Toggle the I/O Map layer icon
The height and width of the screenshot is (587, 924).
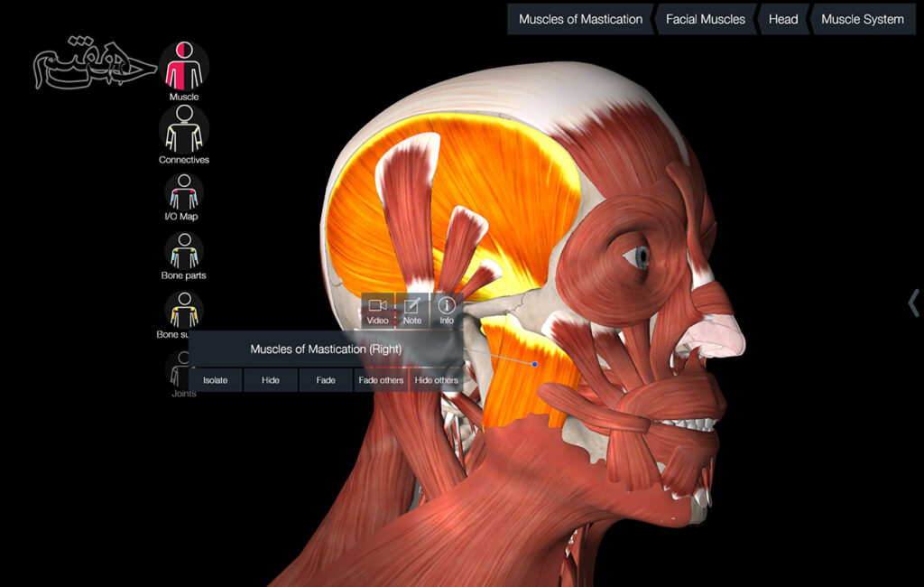[x=184, y=191]
